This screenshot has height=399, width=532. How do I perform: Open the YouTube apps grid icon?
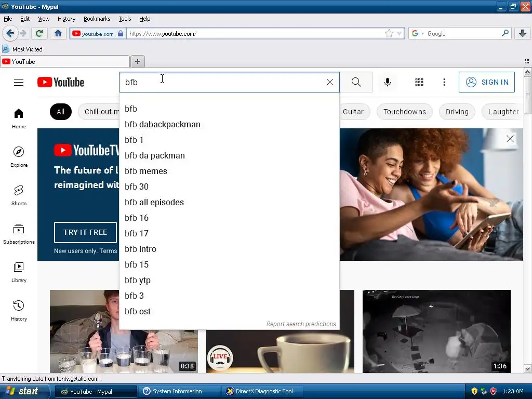(x=419, y=82)
